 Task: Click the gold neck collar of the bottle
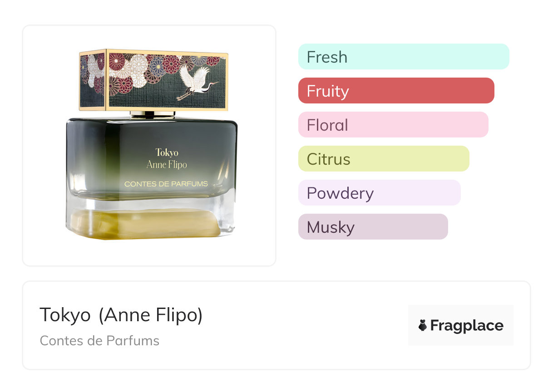click(152, 115)
